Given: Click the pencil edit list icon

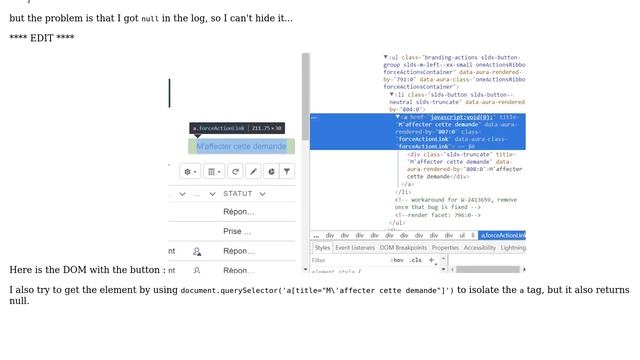Looking at the screenshot, I should pyautogui.click(x=253, y=172).
